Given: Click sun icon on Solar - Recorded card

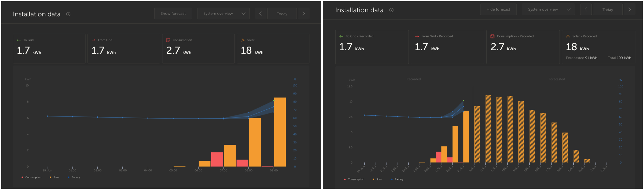Looking at the screenshot, I should (568, 36).
